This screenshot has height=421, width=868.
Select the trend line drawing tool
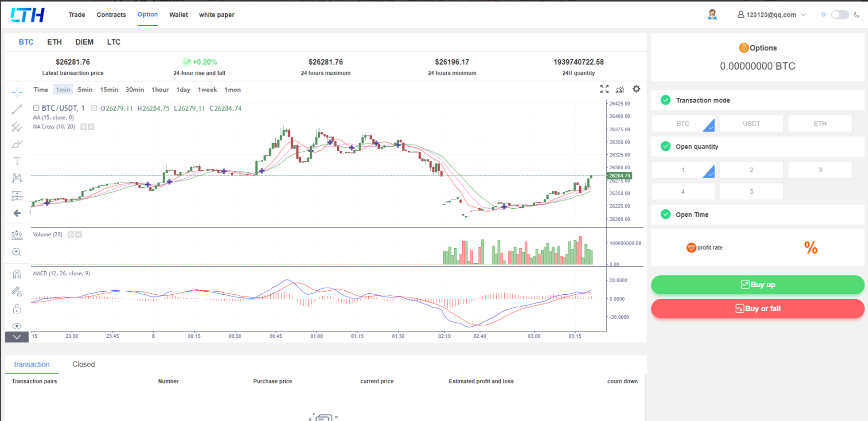coord(17,109)
